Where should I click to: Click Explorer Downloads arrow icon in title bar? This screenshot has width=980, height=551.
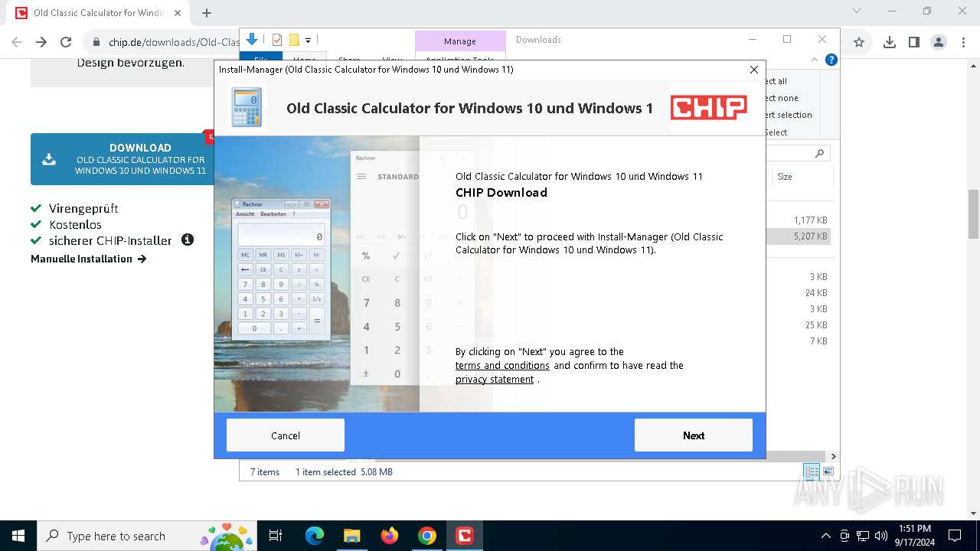tap(252, 39)
